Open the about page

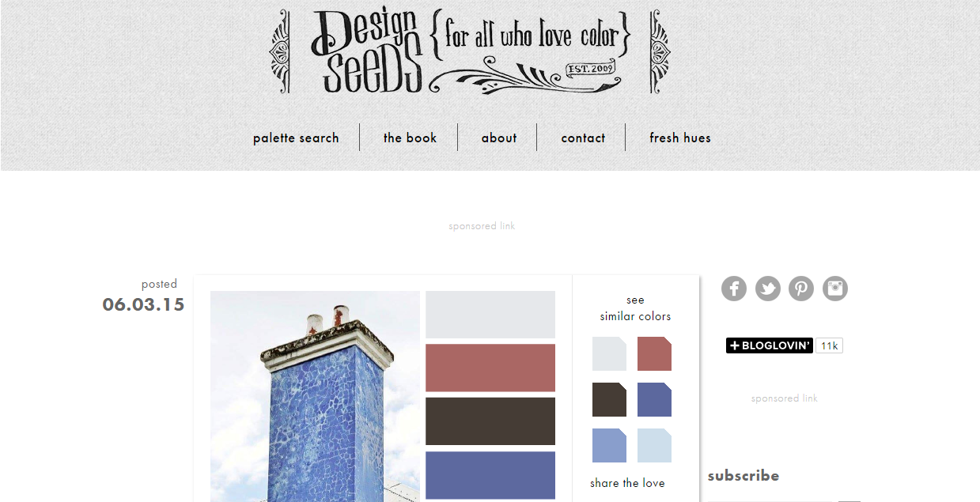point(499,138)
